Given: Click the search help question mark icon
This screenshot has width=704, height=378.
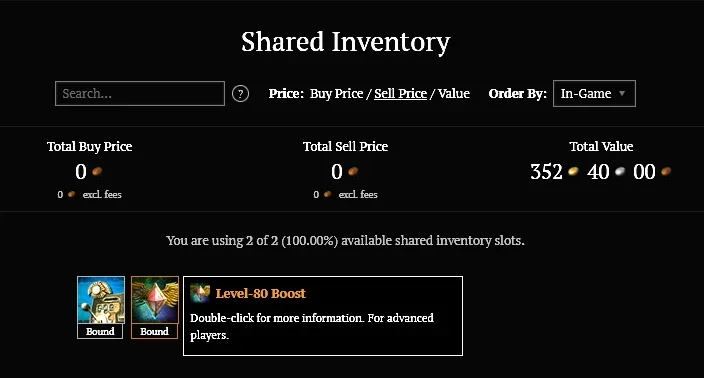Looking at the screenshot, I should point(240,93).
